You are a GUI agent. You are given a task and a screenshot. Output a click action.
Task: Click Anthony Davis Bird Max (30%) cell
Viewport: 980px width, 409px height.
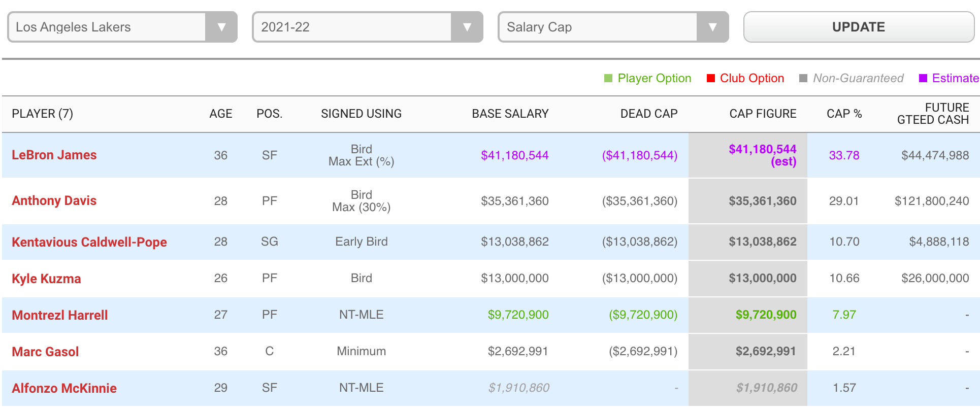[362, 201]
